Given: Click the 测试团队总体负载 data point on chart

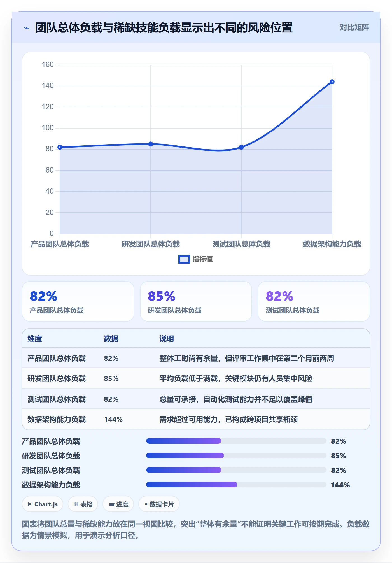Looking at the screenshot, I should [241, 147].
